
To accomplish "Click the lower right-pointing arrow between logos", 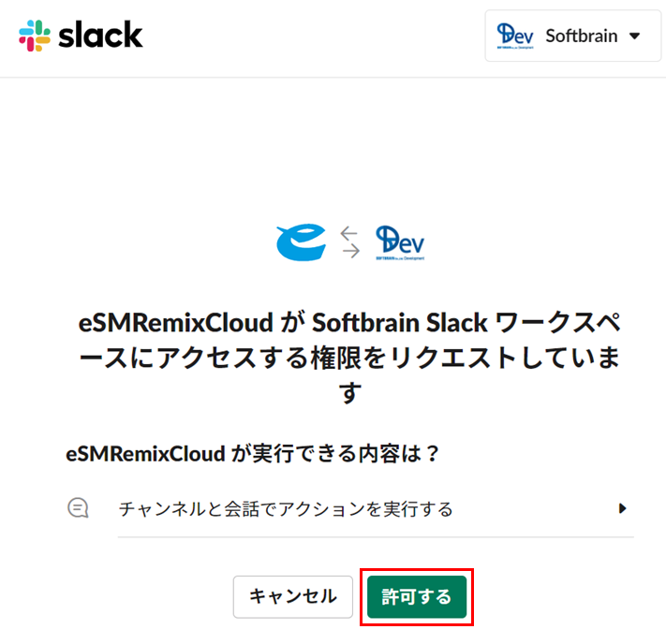I will [351, 252].
